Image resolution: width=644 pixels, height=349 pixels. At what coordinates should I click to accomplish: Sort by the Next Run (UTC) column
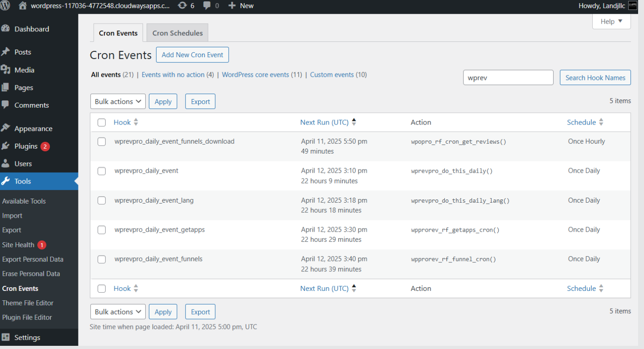[324, 122]
